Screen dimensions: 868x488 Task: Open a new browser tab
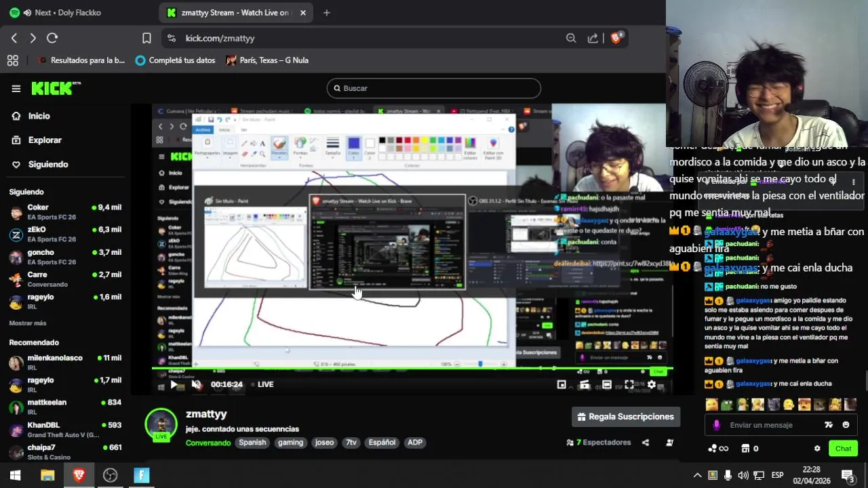(326, 13)
